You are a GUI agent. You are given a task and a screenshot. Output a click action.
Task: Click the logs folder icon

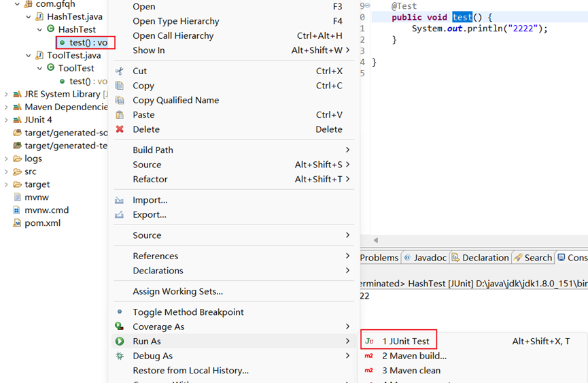tap(17, 159)
